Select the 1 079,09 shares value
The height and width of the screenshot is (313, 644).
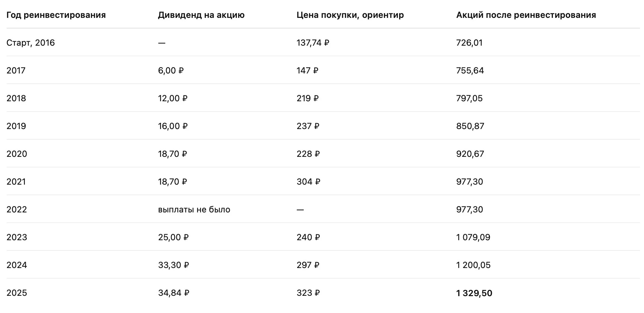pyautogui.click(x=473, y=238)
